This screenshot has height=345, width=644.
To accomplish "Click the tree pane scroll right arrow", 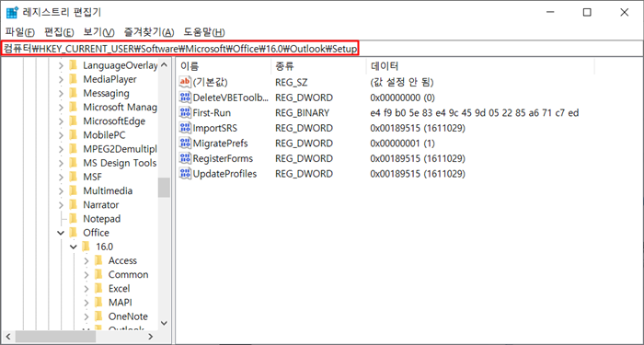I will (150, 337).
